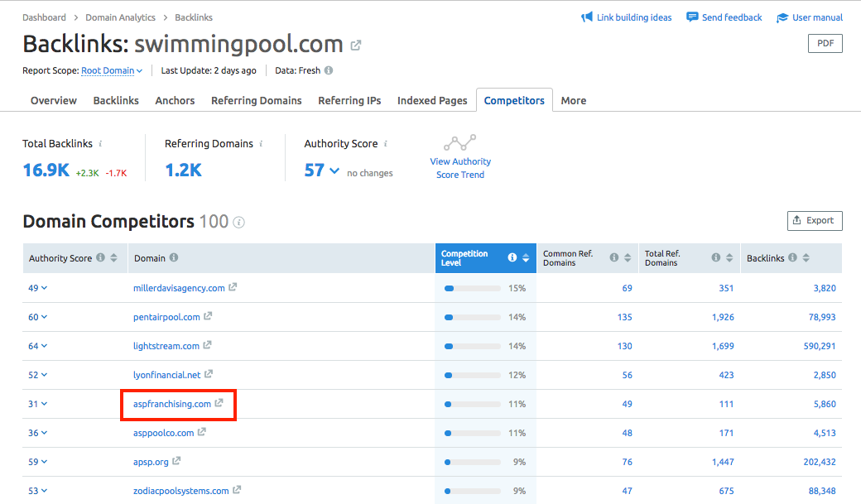Open external link icon for aspfranchising.com
Viewport: 861px width, 504px height.
tap(219, 403)
